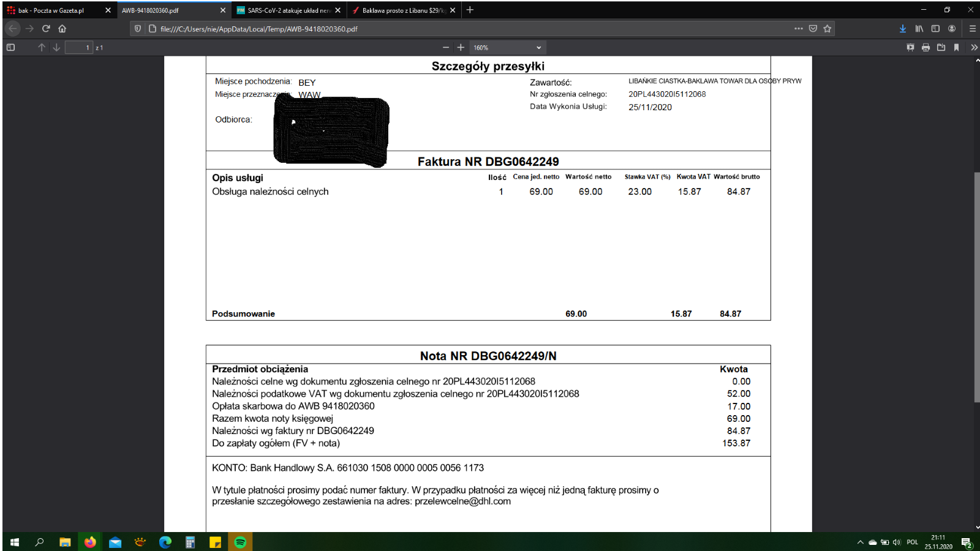
Task: Reload the current page
Action: coord(46,28)
